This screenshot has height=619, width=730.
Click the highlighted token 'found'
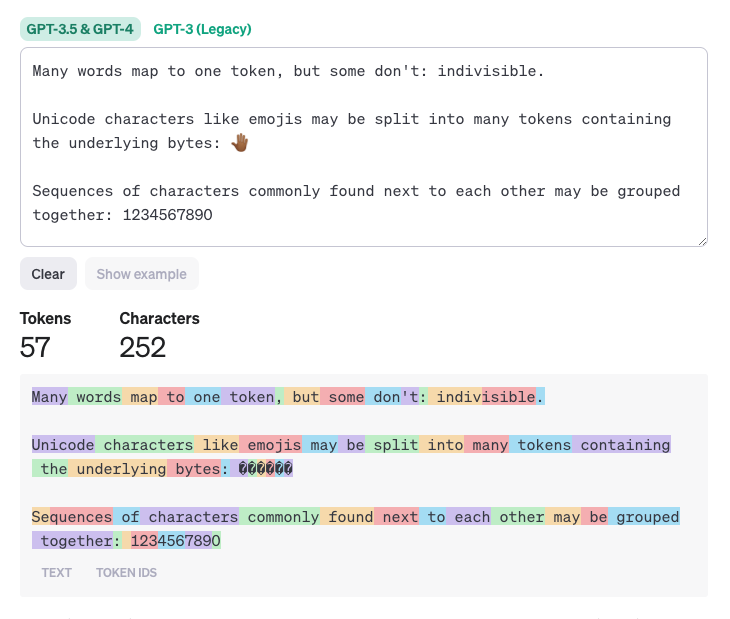tap(347, 517)
